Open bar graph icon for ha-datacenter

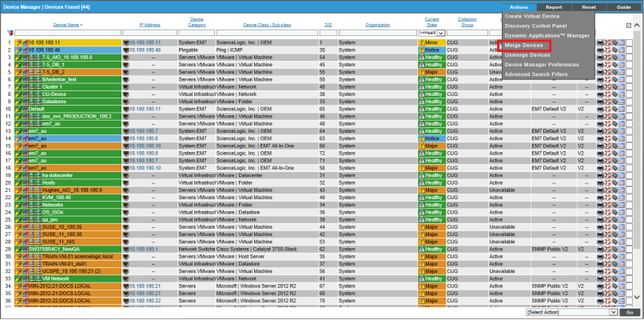click(x=25, y=176)
